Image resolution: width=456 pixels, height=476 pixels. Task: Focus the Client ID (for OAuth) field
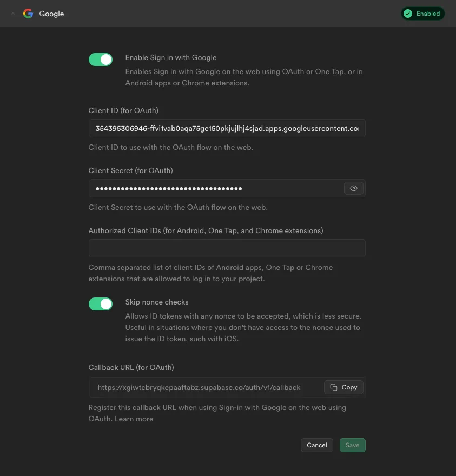pos(227,128)
